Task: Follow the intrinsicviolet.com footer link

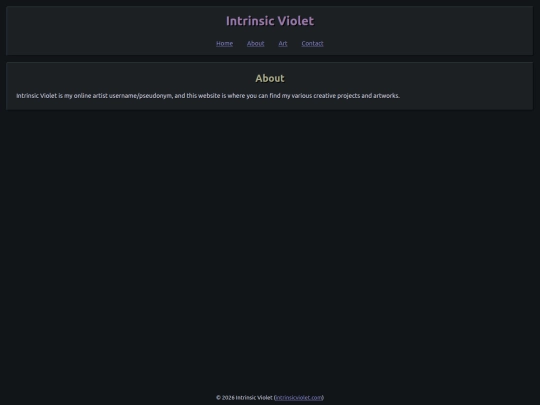Action: [x=299, y=397]
